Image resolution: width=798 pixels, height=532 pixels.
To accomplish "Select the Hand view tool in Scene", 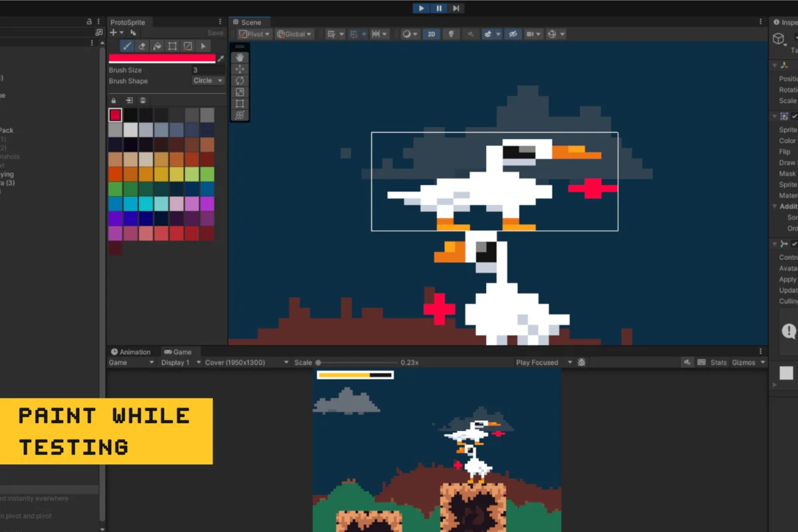I will coord(240,58).
